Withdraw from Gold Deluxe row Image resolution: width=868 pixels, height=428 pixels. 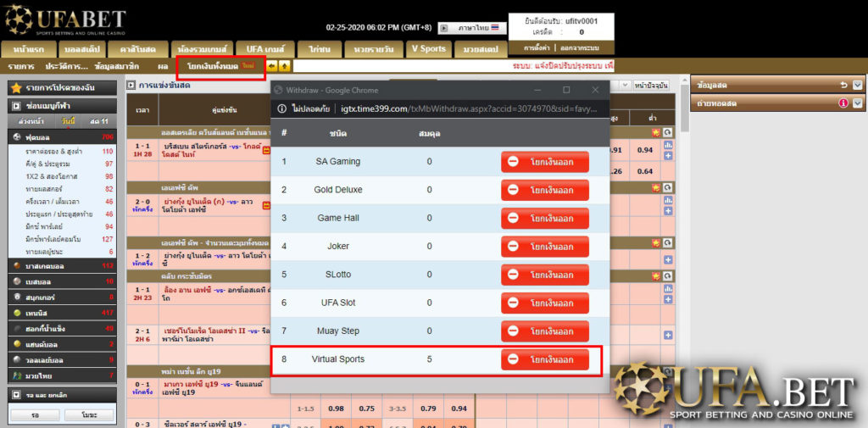pyautogui.click(x=545, y=190)
